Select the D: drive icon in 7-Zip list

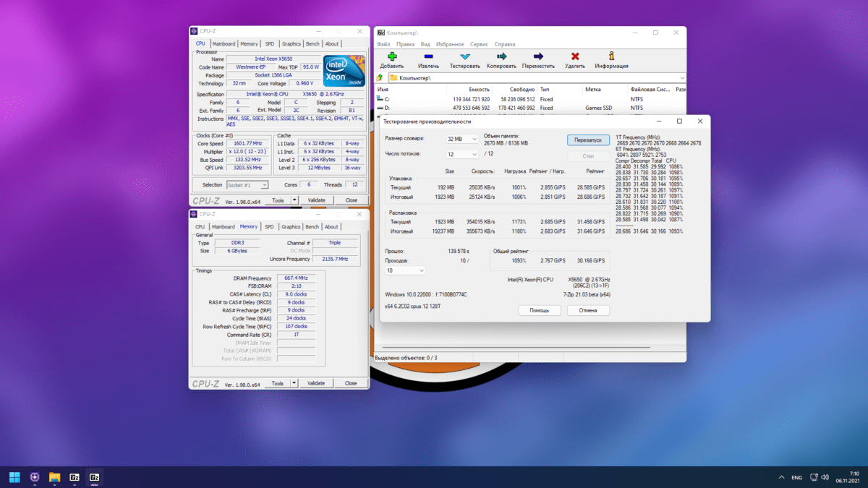tap(380, 108)
